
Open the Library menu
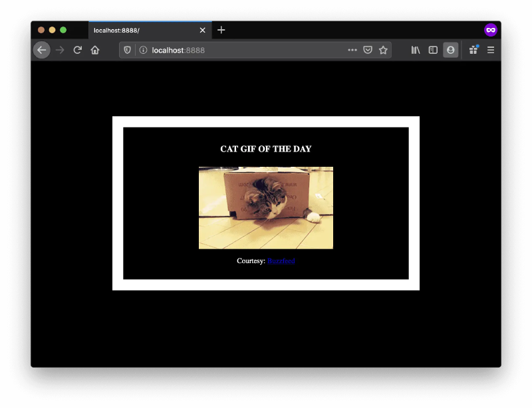coord(416,50)
